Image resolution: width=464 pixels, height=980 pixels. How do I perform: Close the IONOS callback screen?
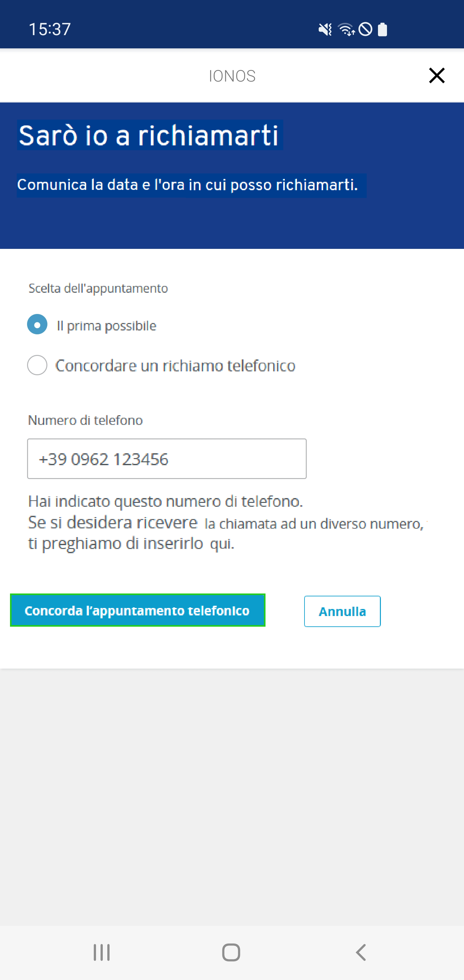pyautogui.click(x=437, y=75)
